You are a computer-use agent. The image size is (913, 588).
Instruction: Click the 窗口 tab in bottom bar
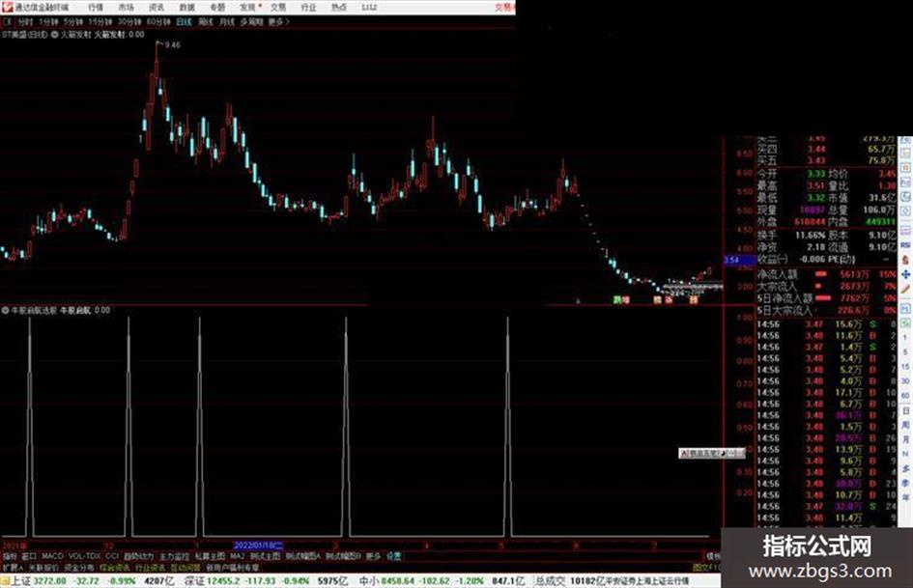[29, 556]
